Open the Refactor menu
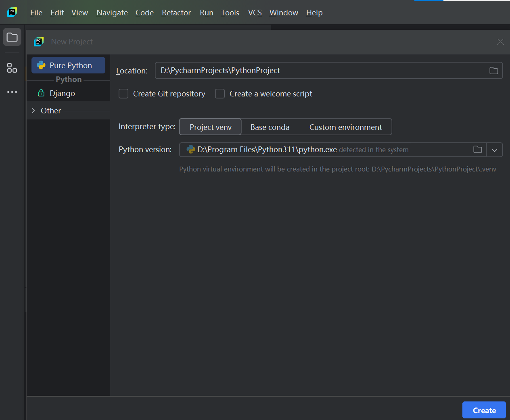Screen dimensions: 510x420 point(176,13)
